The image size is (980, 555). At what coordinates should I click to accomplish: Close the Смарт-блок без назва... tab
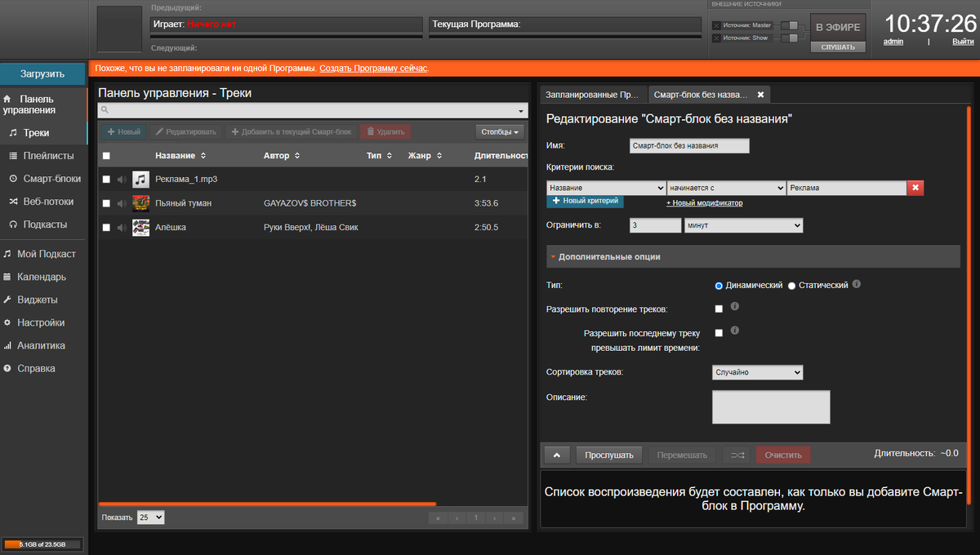[760, 95]
